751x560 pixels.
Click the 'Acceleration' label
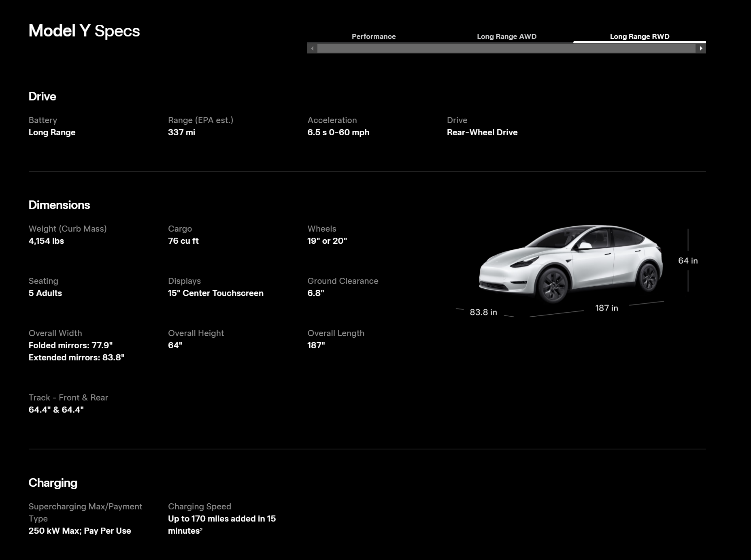[x=332, y=120]
